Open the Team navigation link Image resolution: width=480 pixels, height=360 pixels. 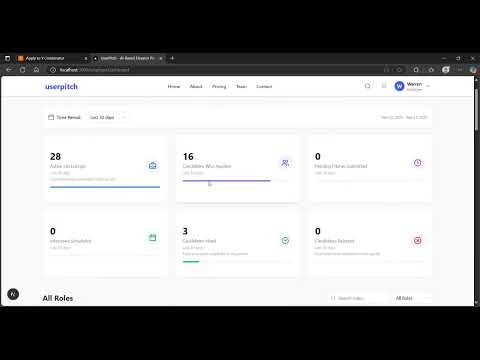[x=241, y=86]
